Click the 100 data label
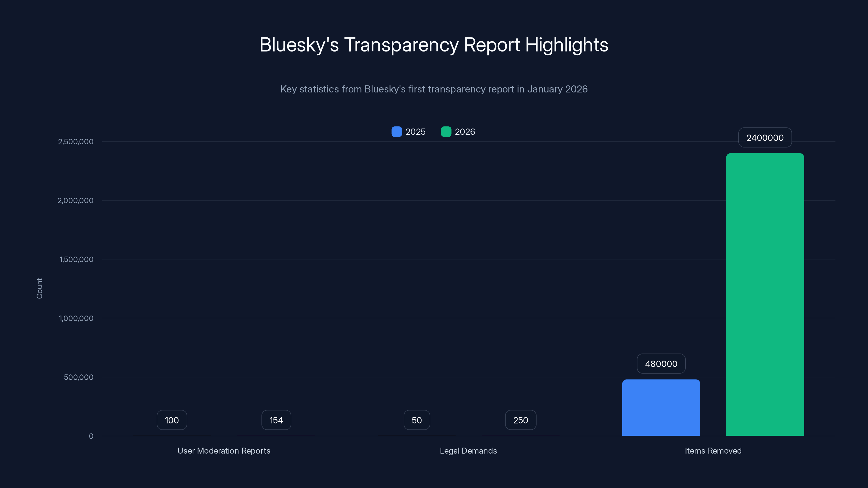Image resolution: width=868 pixels, height=488 pixels. 172,420
